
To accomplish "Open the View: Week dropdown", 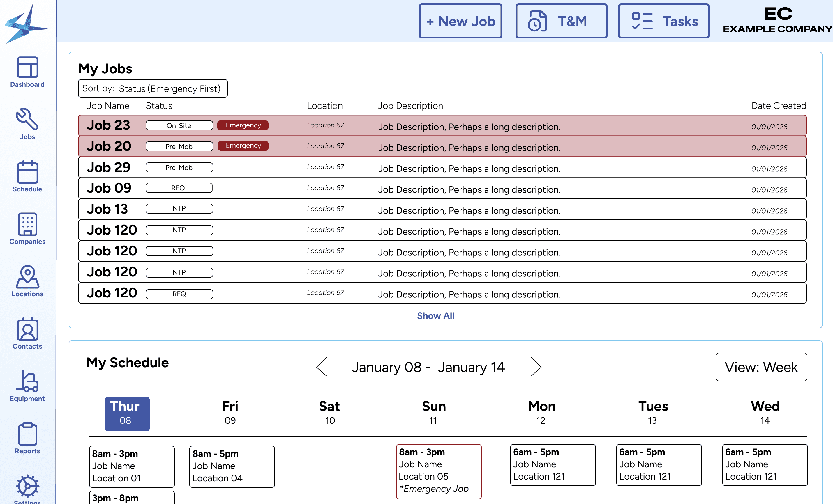I will click(761, 367).
